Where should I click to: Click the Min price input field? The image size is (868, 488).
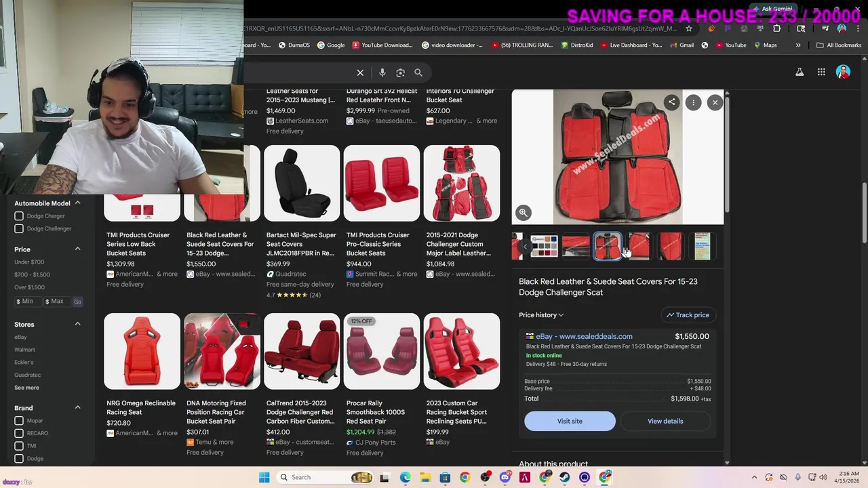[27, 302]
